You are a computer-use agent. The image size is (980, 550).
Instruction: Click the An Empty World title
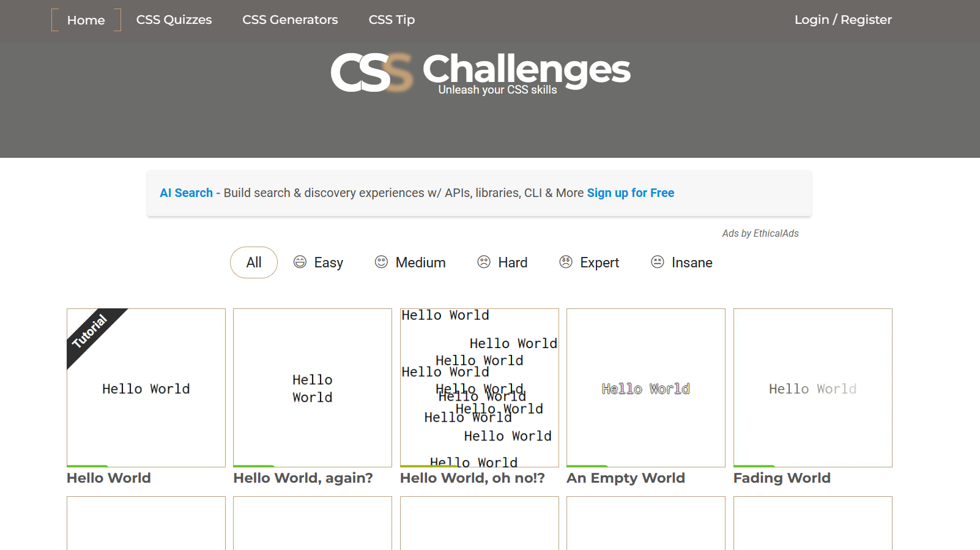pos(626,478)
